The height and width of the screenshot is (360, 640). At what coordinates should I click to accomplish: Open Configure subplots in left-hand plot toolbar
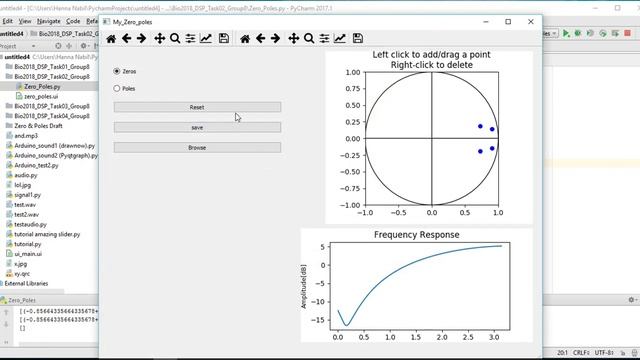190,38
